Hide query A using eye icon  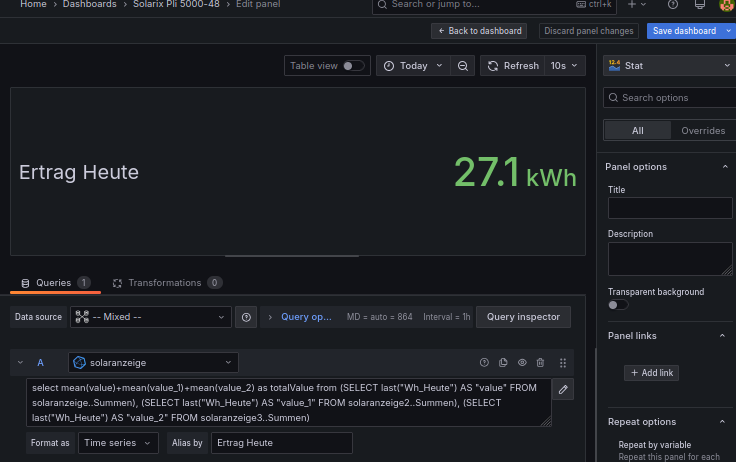click(x=522, y=363)
